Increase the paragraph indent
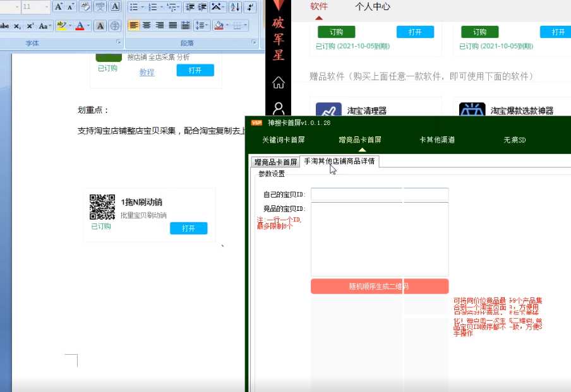The image size is (571, 392). pos(202,7)
